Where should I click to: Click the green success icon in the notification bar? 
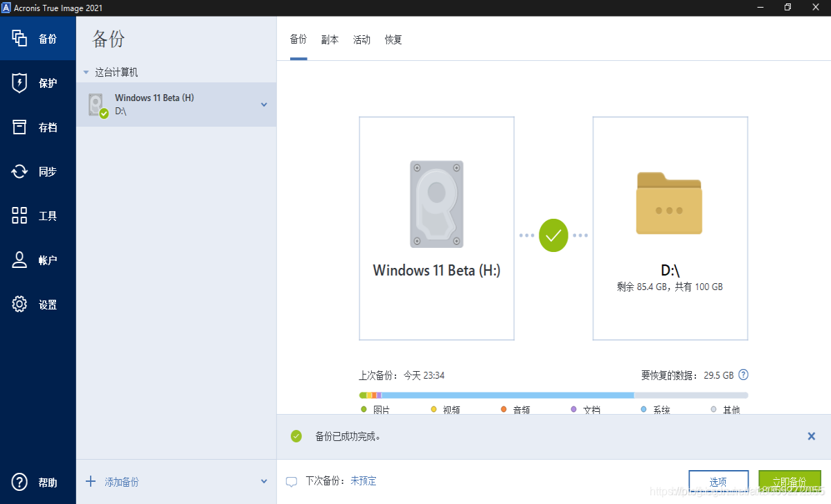pos(296,436)
